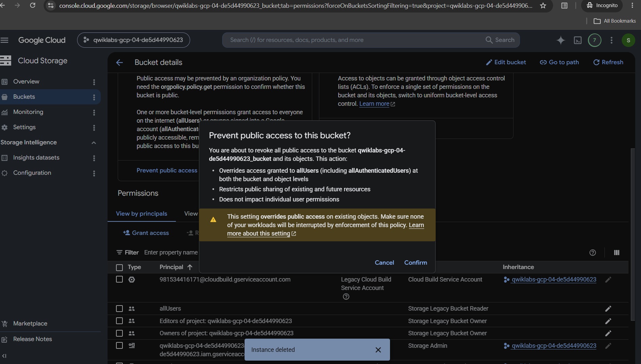Check the cloudbuild service account row checkbox
641x364 pixels.
coord(119,279)
